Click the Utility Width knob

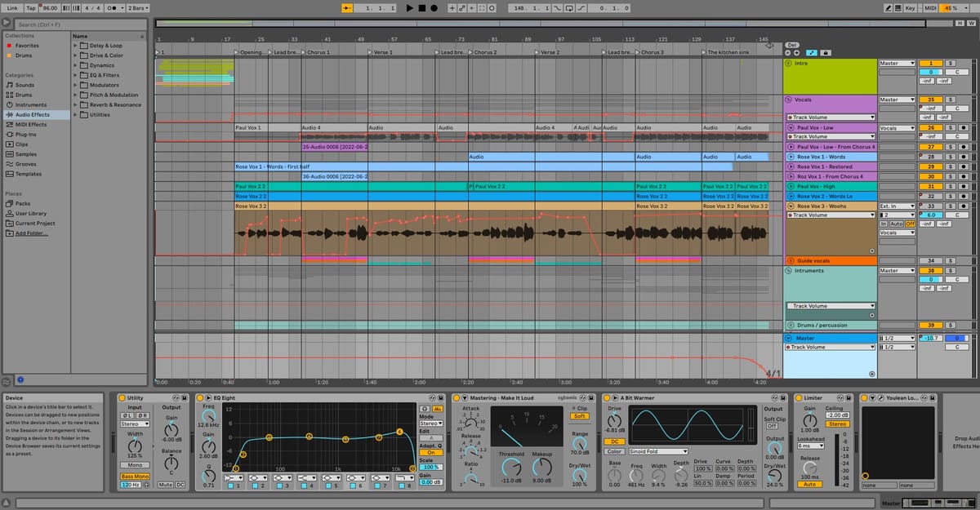pos(134,446)
